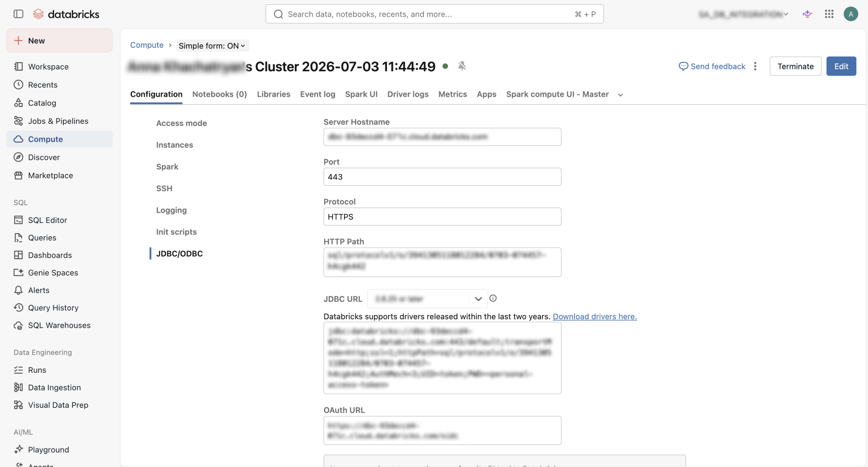Switch to the Driver logs tab
868x467 pixels.
click(x=408, y=94)
